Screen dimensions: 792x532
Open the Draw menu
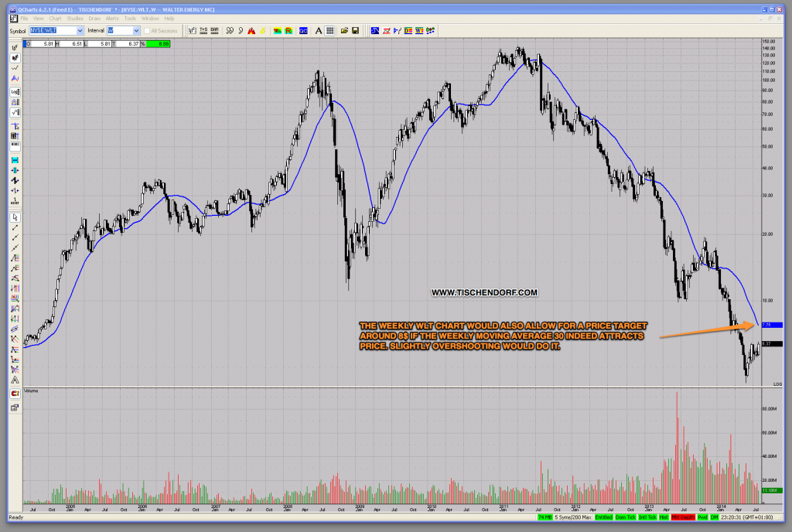click(x=94, y=19)
